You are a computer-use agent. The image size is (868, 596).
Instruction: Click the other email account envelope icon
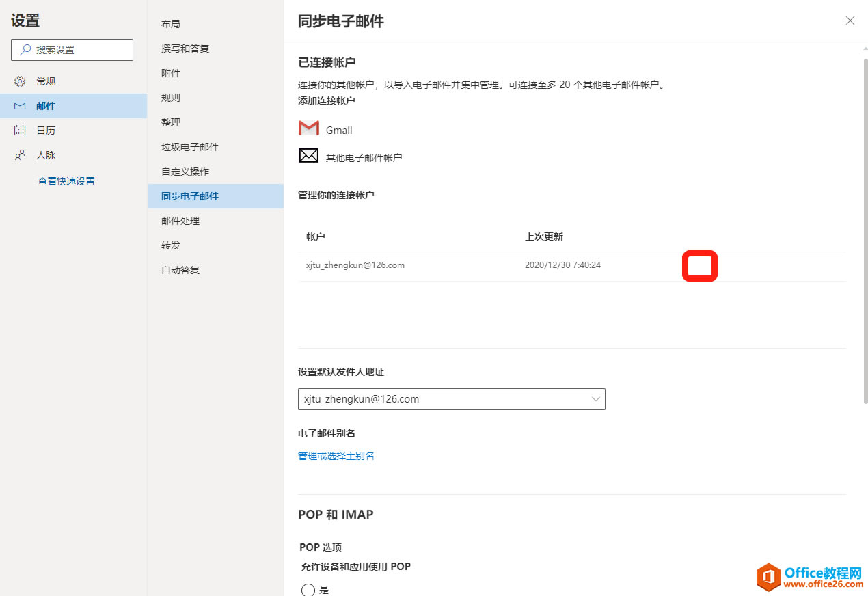coord(309,156)
